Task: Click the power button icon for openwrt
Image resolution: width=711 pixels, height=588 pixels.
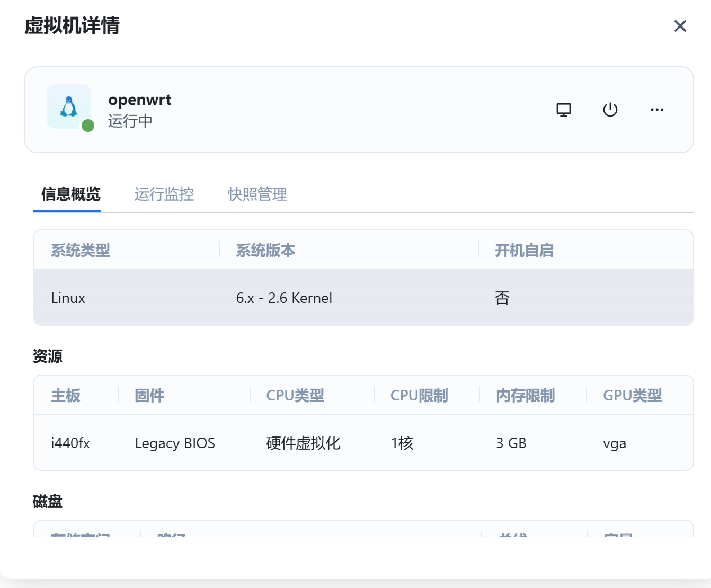Action: pyautogui.click(x=610, y=110)
